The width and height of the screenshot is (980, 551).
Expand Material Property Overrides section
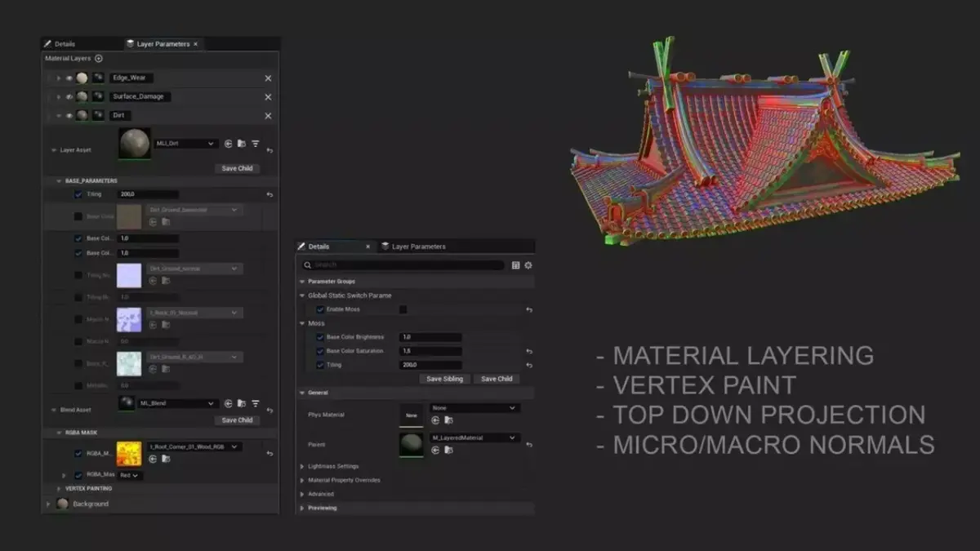click(x=303, y=480)
